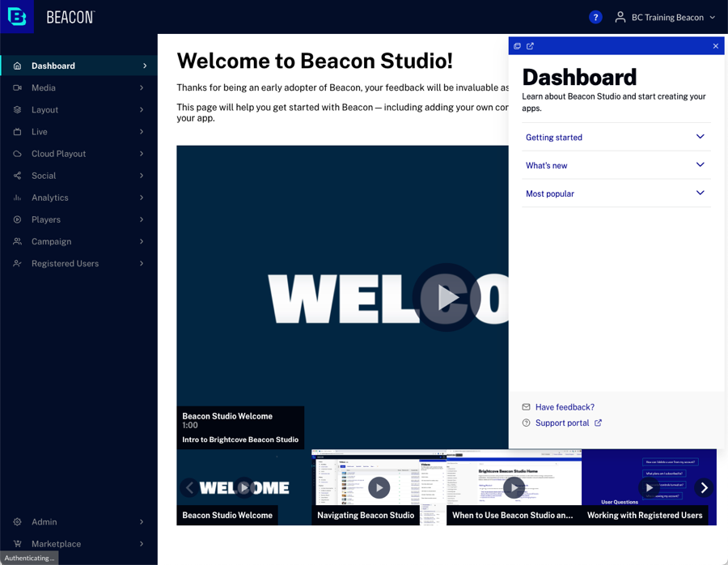Open the Cloud Playout menu item
This screenshot has height=565, width=728.
coord(79,153)
